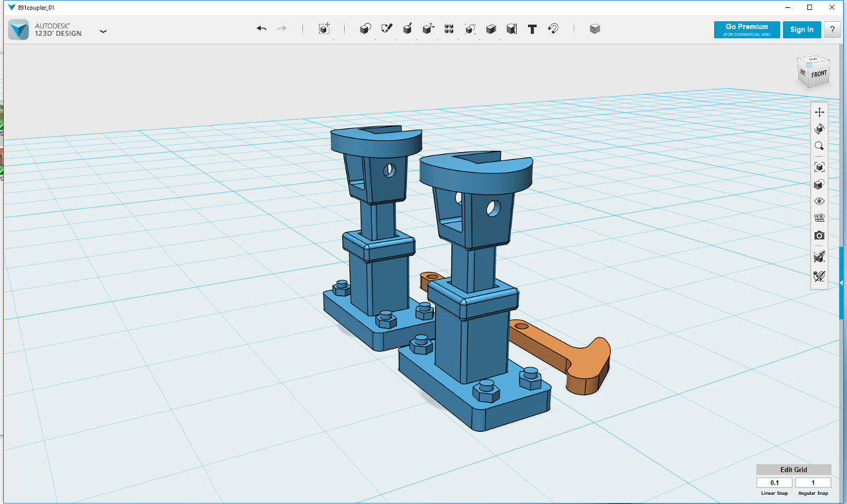
Task: Toggle solids and meshes visibility eye icon
Action: pos(819,201)
